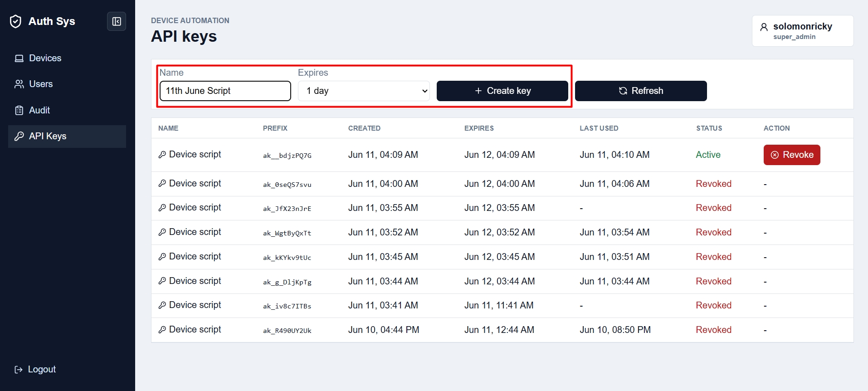
Task: Click key icon in the ak_iv8c7ITBs row
Action: tap(162, 305)
